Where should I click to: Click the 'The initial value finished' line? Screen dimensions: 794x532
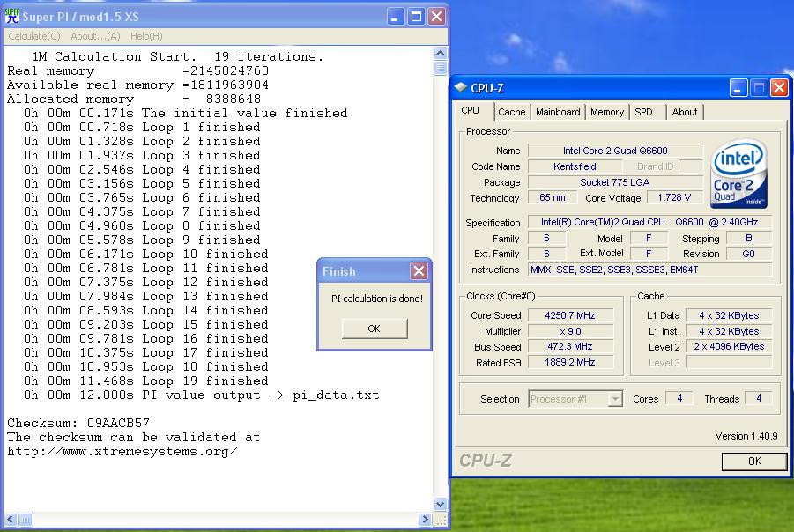point(185,113)
